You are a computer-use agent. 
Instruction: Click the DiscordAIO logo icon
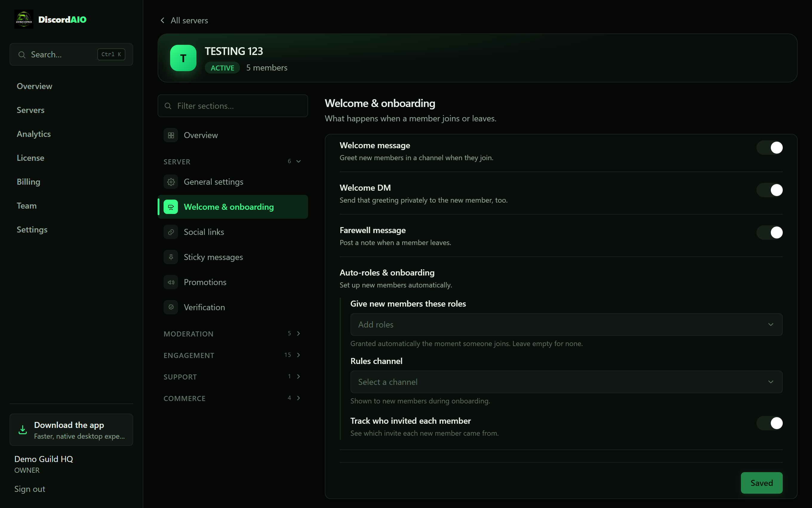coord(24,19)
